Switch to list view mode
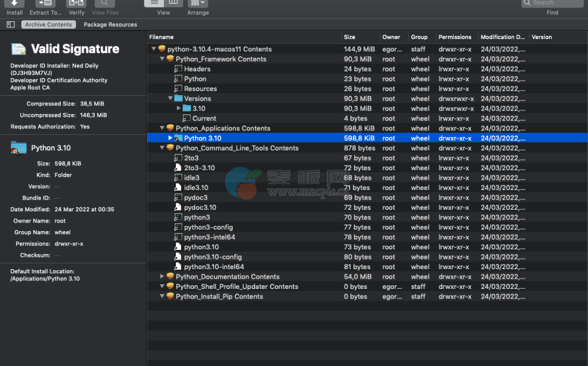This screenshot has height=366, width=588. 154,3
